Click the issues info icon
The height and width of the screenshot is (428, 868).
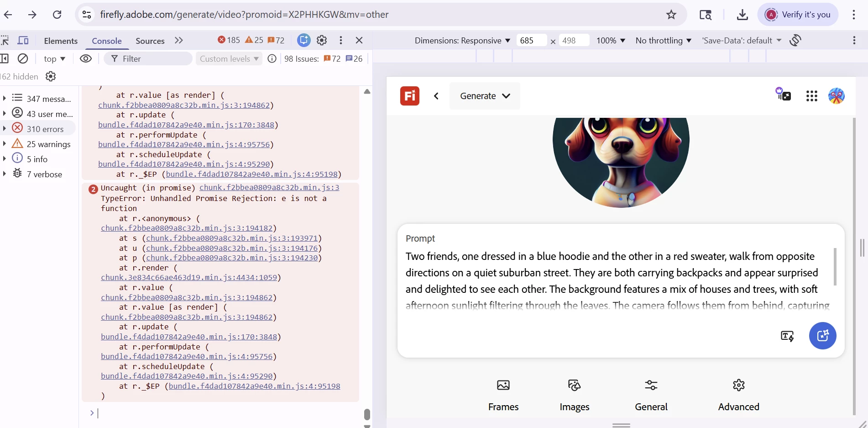click(272, 58)
